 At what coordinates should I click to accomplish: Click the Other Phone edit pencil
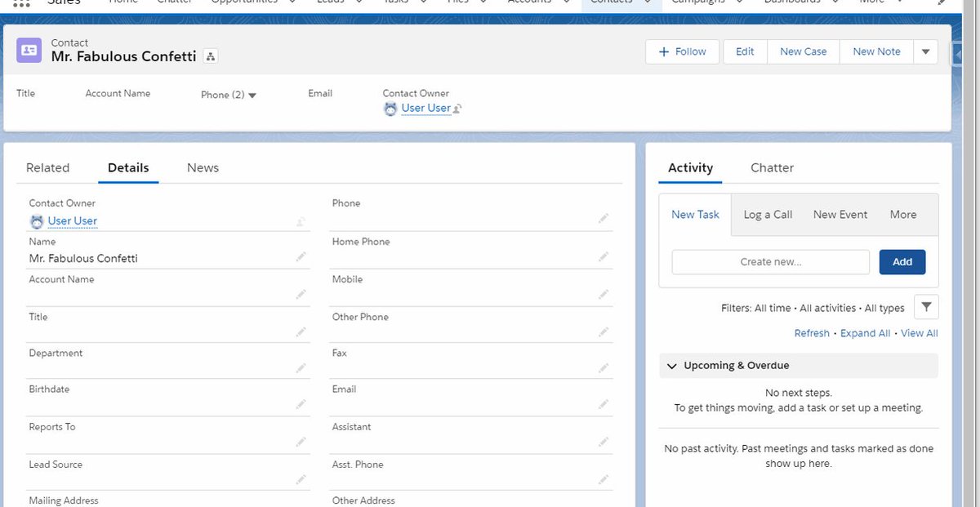pos(604,331)
